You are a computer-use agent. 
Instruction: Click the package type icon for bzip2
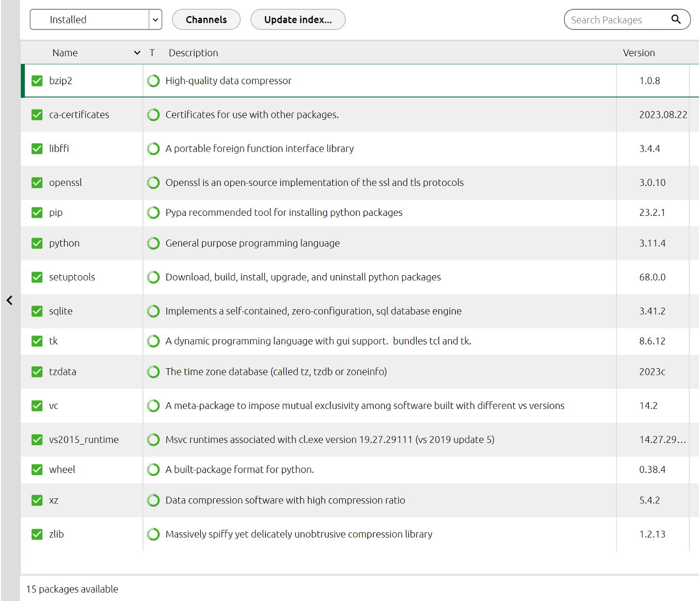(153, 81)
